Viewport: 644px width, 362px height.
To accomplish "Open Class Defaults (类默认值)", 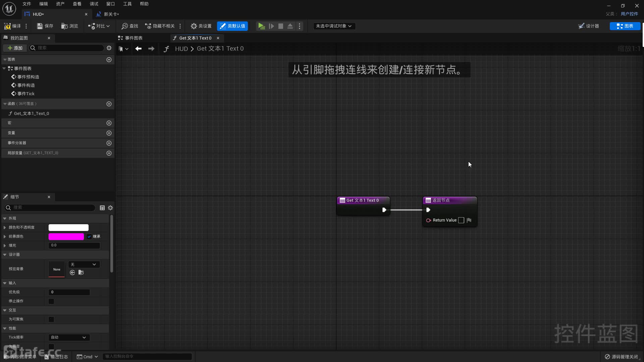I will click(232, 26).
